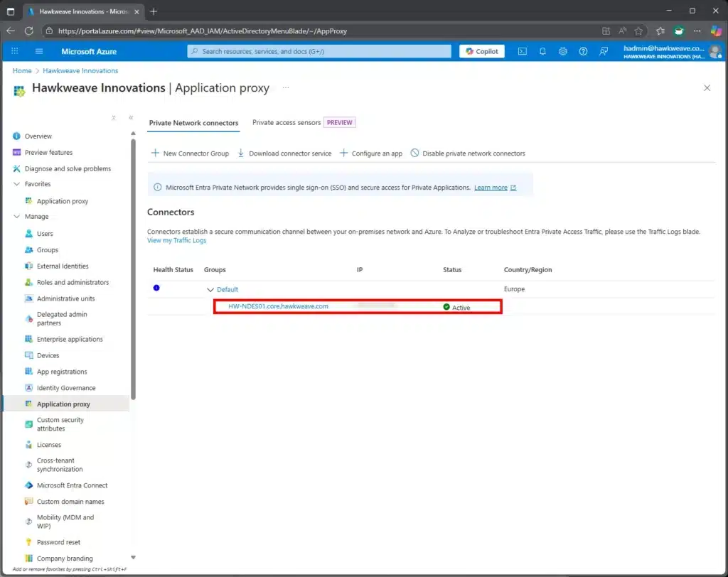
Task: Click New Connector Group
Action: click(x=190, y=153)
